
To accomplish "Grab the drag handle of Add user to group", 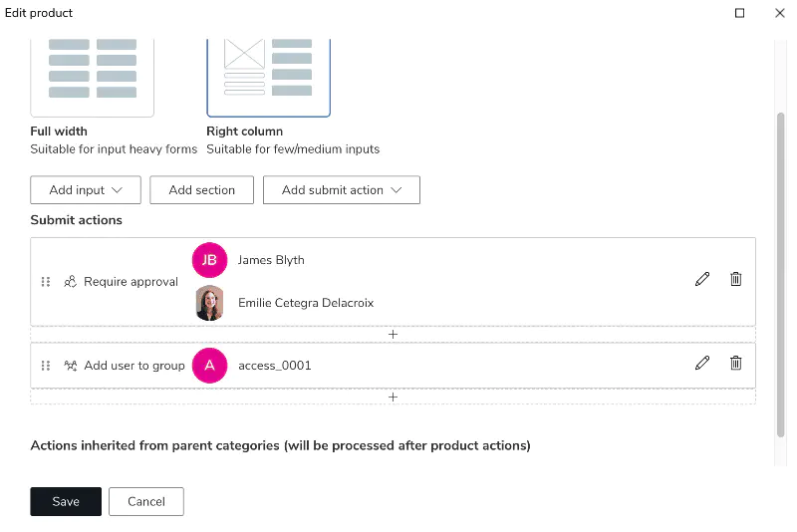I will [46, 366].
